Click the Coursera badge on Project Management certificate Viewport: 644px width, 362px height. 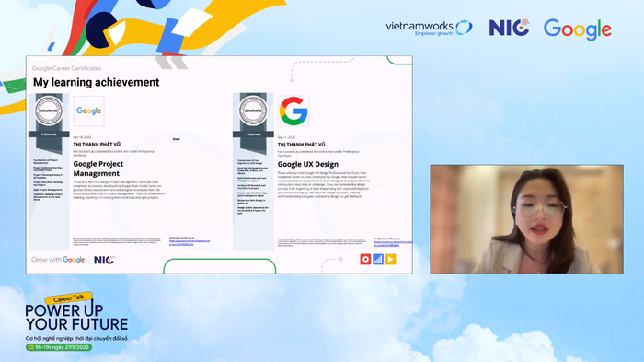point(49,111)
